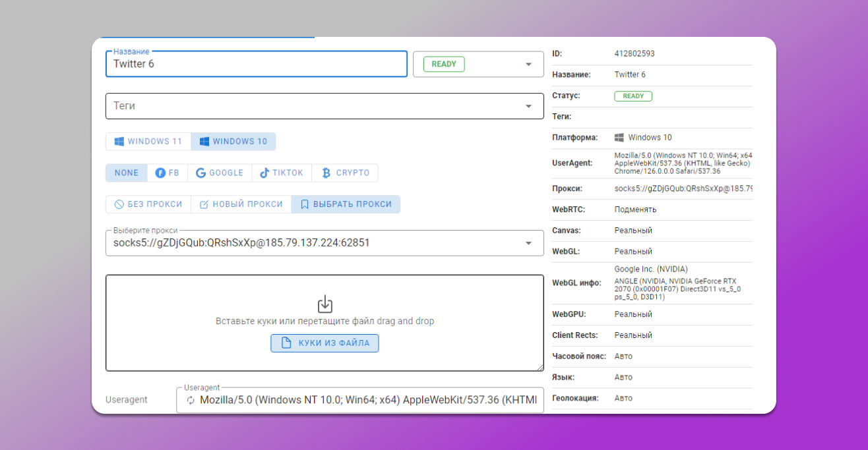Select the Windows 10 platform option
Screen dimensions: 868x450
pyautogui.click(x=233, y=142)
